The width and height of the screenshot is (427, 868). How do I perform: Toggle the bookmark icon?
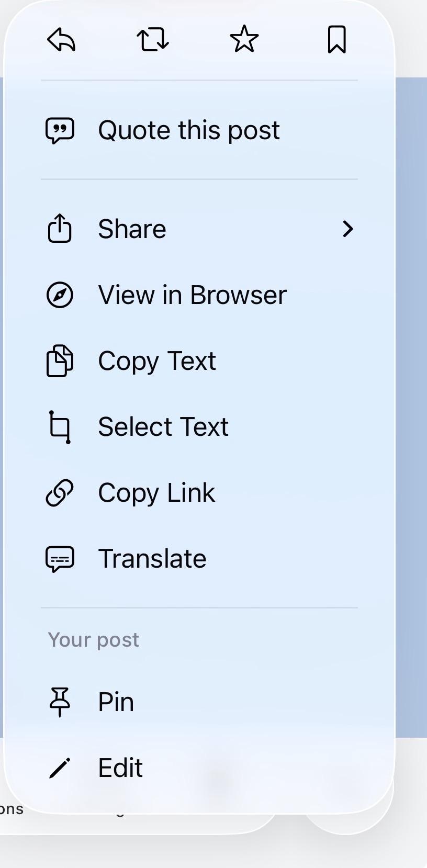click(336, 40)
